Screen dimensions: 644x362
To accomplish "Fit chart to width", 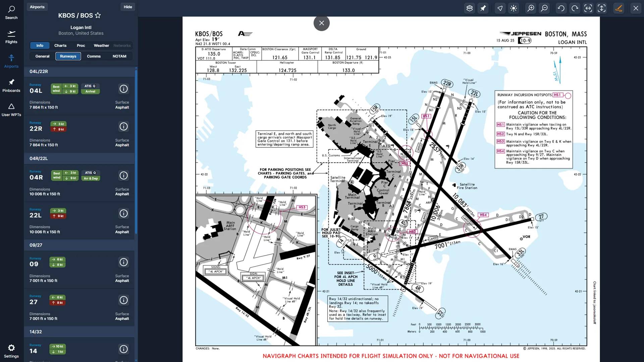I will (x=588, y=8).
